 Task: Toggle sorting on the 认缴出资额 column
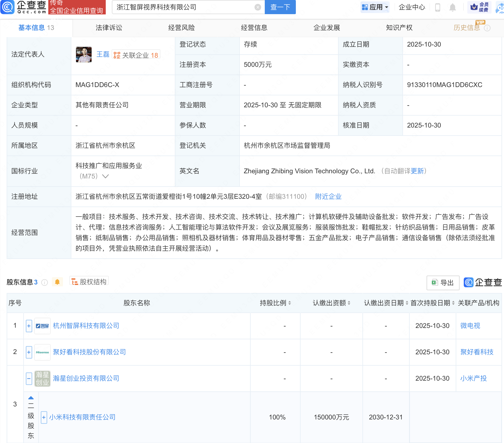(x=349, y=303)
